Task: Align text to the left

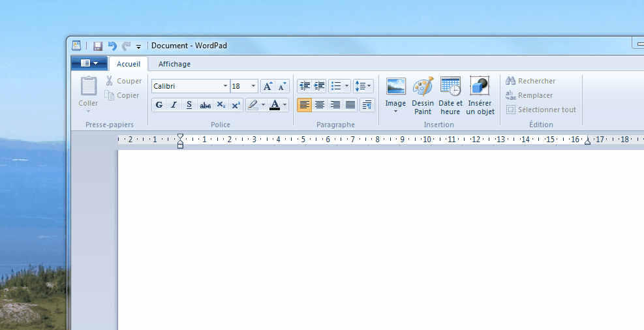Action: 304,105
